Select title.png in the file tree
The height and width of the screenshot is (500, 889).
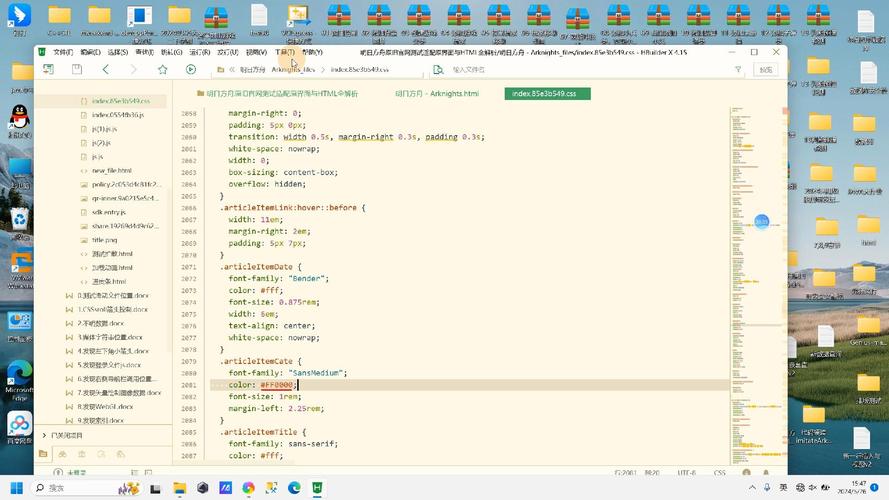coord(105,240)
